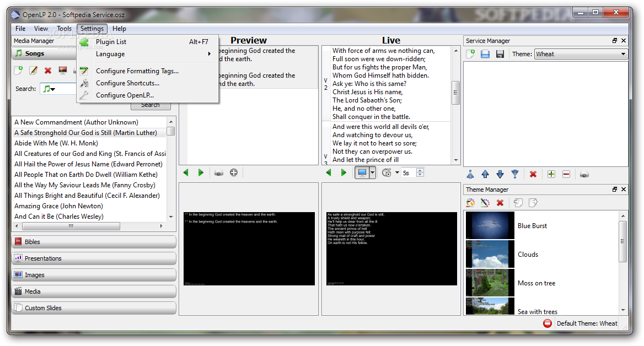Viewport: 644px width, 346px height.
Task: Create a new service in Service Manager
Action: tap(470, 54)
